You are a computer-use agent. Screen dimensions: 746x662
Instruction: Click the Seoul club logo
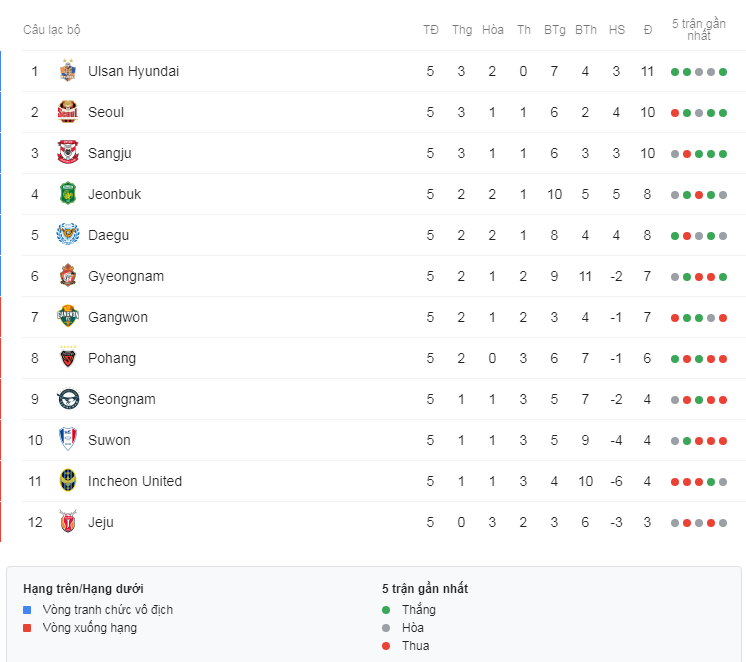click(68, 112)
